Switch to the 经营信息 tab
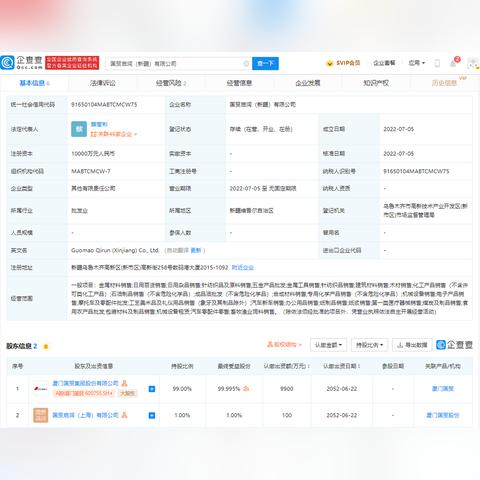Image resolution: width=480 pixels, height=480 pixels. (239, 83)
